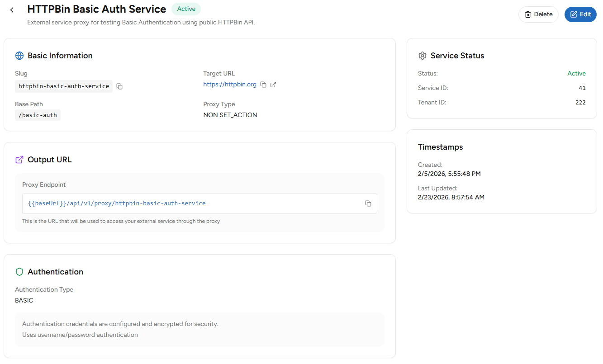Click the service description under the title
The width and height of the screenshot is (603, 364).
pos(141,22)
